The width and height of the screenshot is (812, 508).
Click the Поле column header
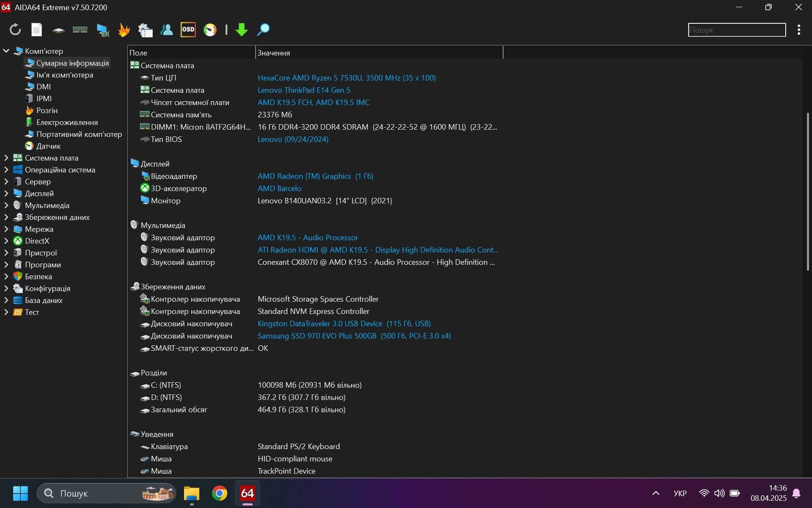click(x=191, y=53)
